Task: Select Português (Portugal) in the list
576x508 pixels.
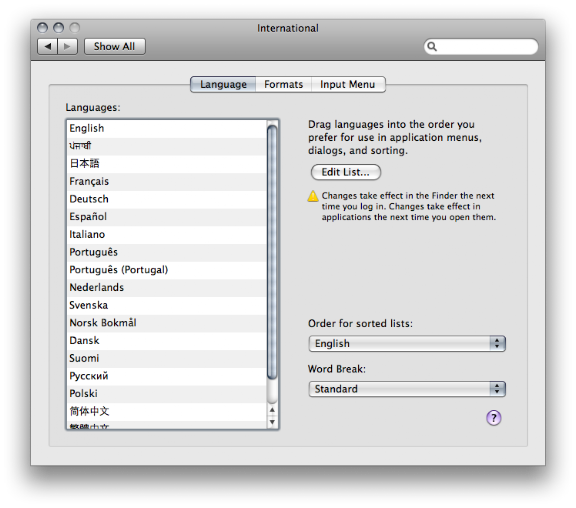Action: tap(167, 270)
